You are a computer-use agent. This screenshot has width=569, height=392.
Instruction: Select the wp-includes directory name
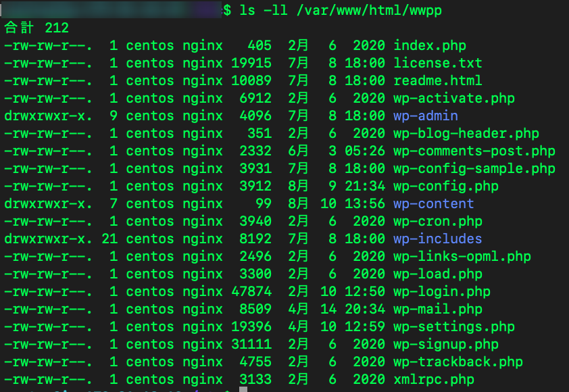(438, 239)
